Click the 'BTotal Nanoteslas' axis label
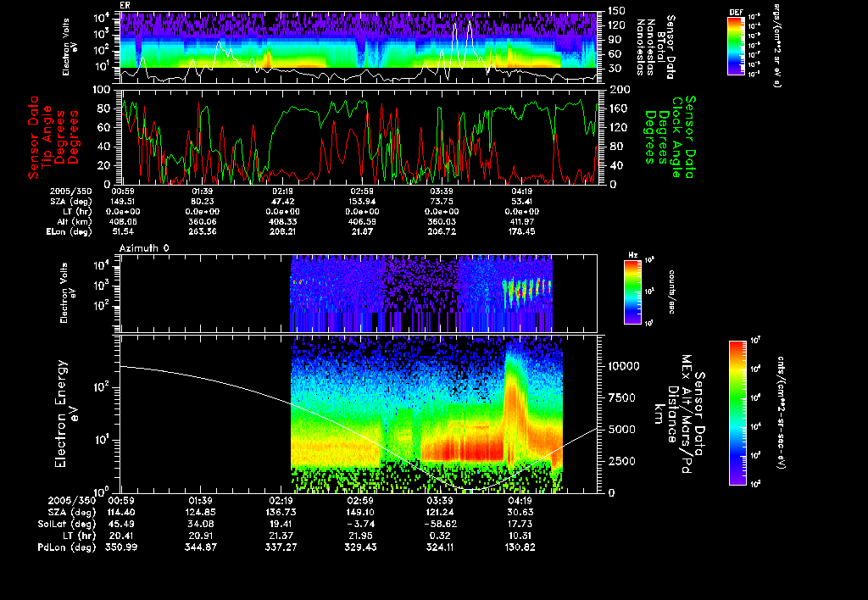This screenshot has height=600, width=868. click(x=657, y=47)
